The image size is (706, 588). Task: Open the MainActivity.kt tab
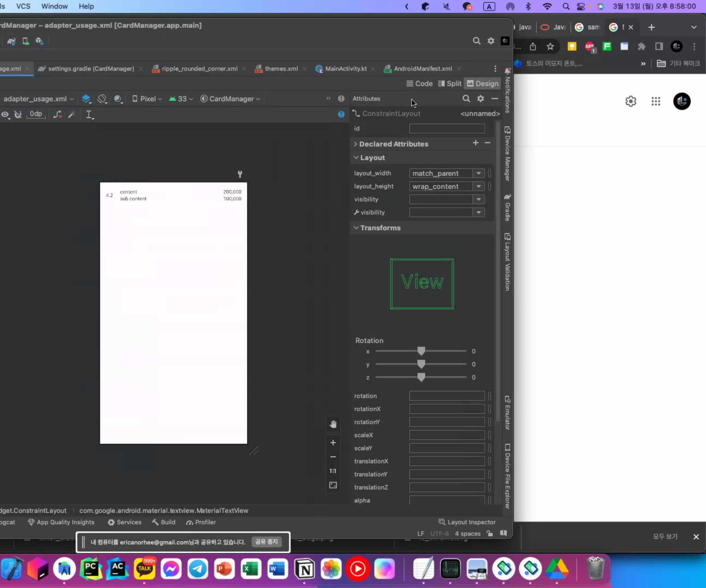[x=346, y=68]
